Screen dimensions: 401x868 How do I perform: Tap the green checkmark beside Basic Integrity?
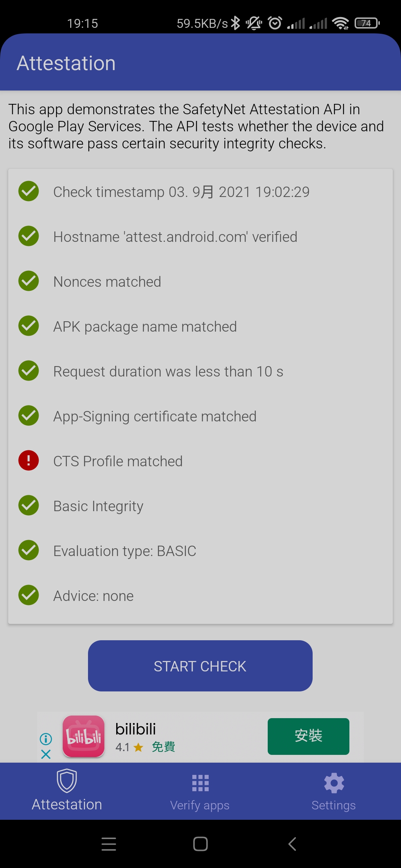coord(29,506)
